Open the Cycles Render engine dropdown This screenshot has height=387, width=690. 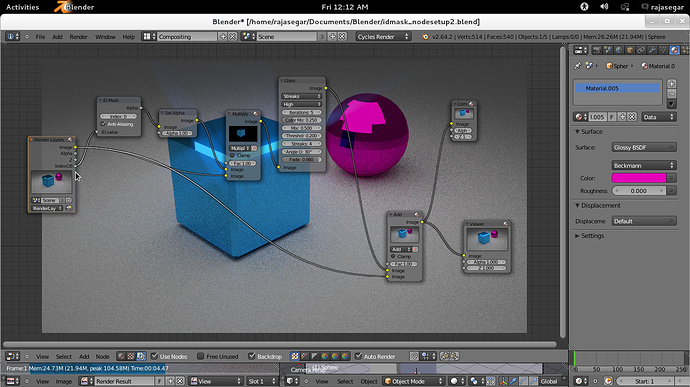point(383,37)
